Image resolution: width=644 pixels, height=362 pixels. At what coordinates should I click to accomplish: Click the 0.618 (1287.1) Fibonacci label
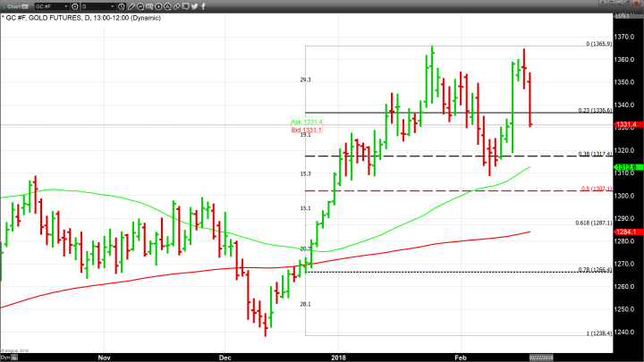coord(592,223)
